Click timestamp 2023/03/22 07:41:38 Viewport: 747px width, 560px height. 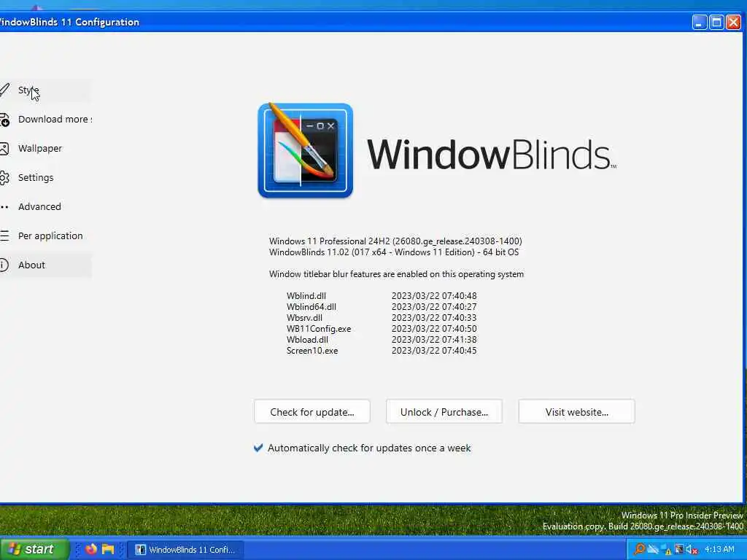click(434, 340)
